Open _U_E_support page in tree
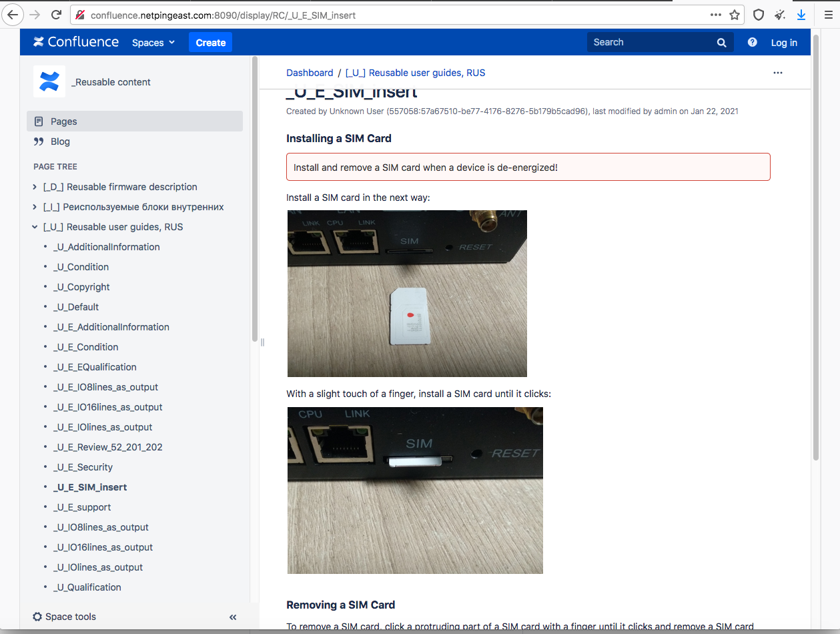 click(x=81, y=507)
